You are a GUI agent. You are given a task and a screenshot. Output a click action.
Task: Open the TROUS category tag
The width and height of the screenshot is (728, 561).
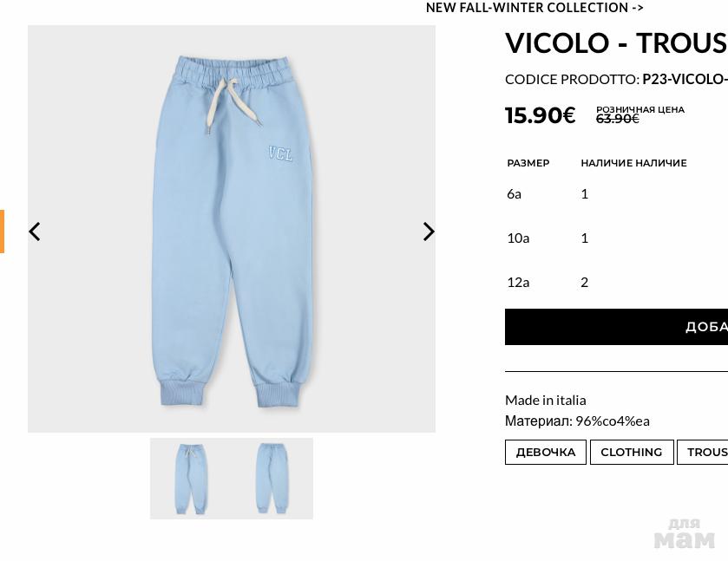(703, 452)
